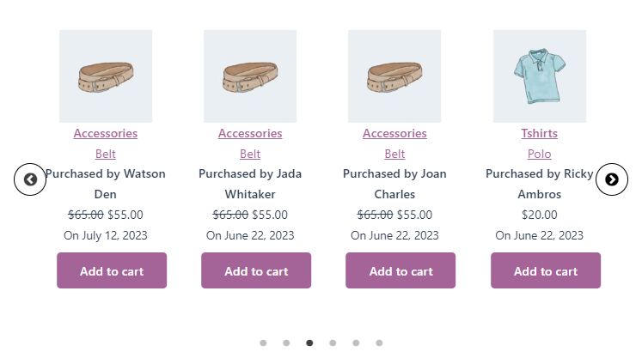This screenshot has width=642, height=364.
Task: Open belt image purchased by Jada Whitaker
Action: point(250,76)
